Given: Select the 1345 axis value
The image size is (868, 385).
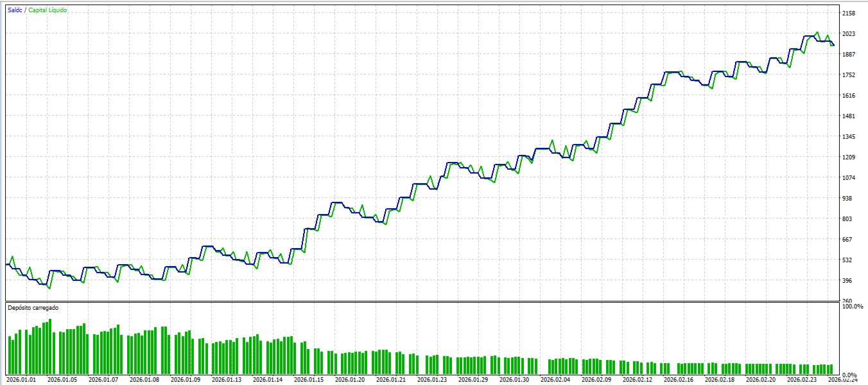Looking at the screenshot, I should coord(849,137).
